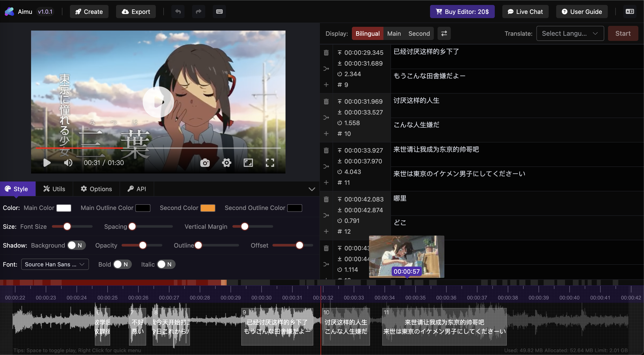This screenshot has width=644, height=355.
Task: Click subtitle #10 end time 00:00:33.527
Action: tap(363, 112)
